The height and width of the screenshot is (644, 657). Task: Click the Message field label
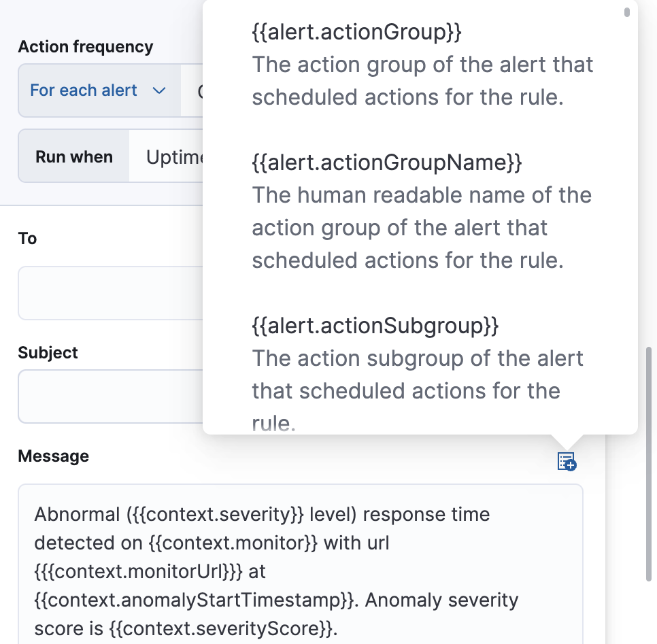coord(53,456)
